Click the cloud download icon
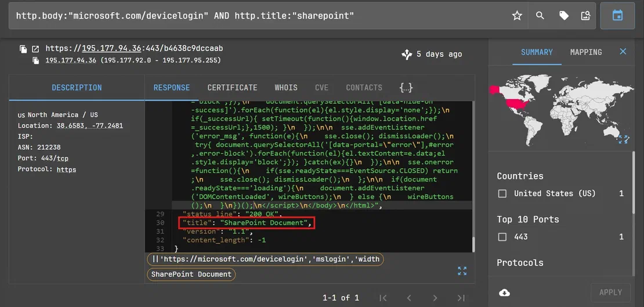This screenshot has width=644, height=307. (504, 292)
